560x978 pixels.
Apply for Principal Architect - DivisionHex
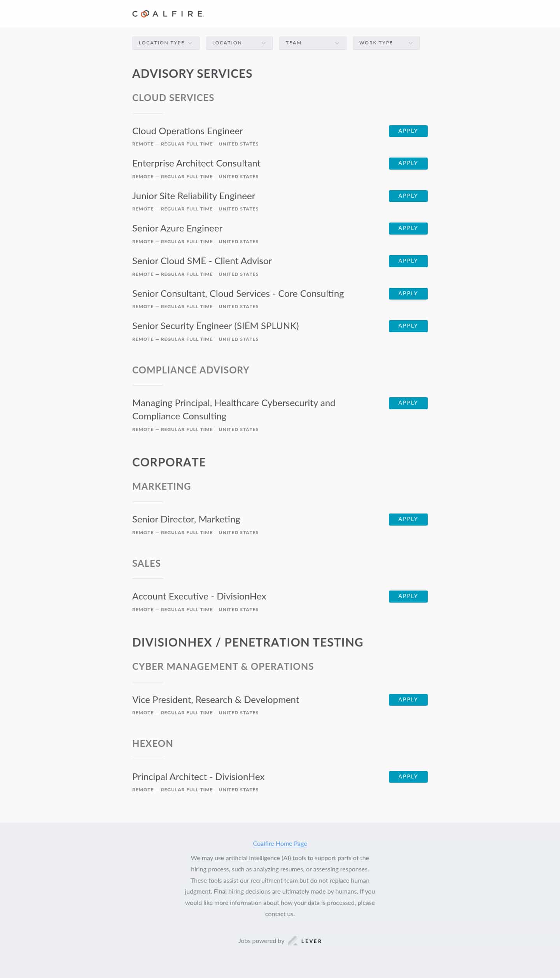pyautogui.click(x=408, y=776)
